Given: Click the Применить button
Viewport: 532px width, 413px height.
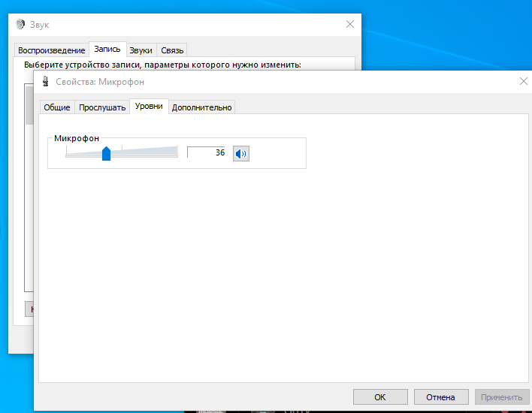Looking at the screenshot, I should tap(501, 397).
